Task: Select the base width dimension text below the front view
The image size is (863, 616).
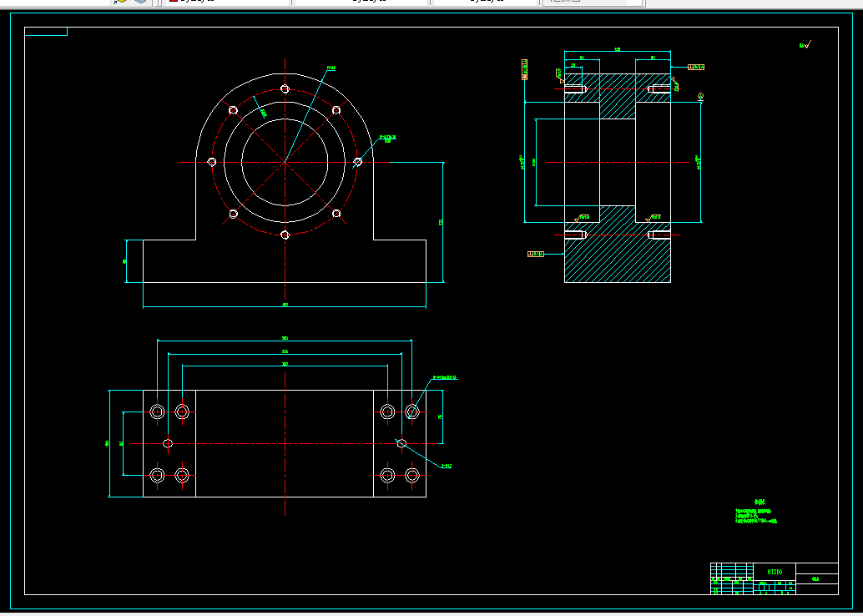Action: pyautogui.click(x=285, y=305)
